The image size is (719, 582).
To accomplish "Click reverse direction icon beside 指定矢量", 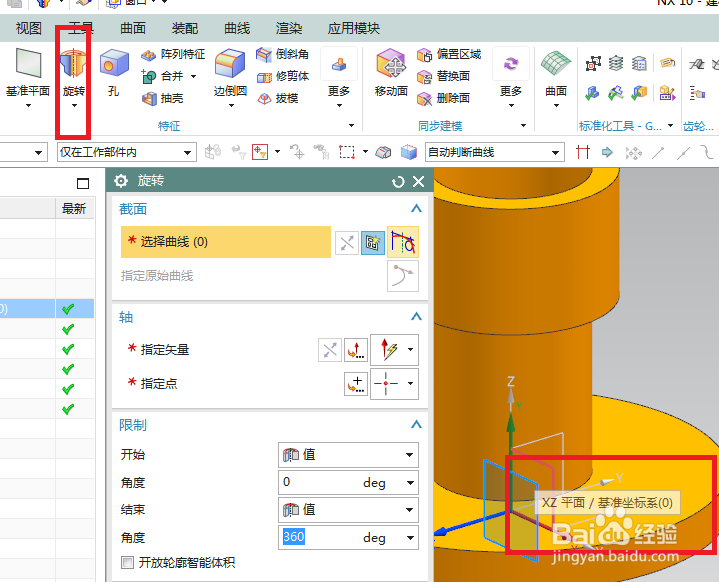I will click(x=330, y=350).
